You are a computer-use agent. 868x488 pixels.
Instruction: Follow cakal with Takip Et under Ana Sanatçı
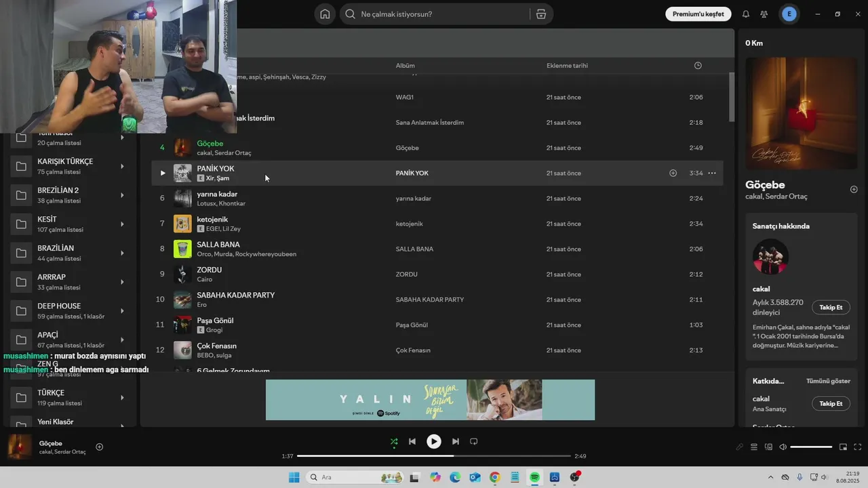click(x=831, y=403)
